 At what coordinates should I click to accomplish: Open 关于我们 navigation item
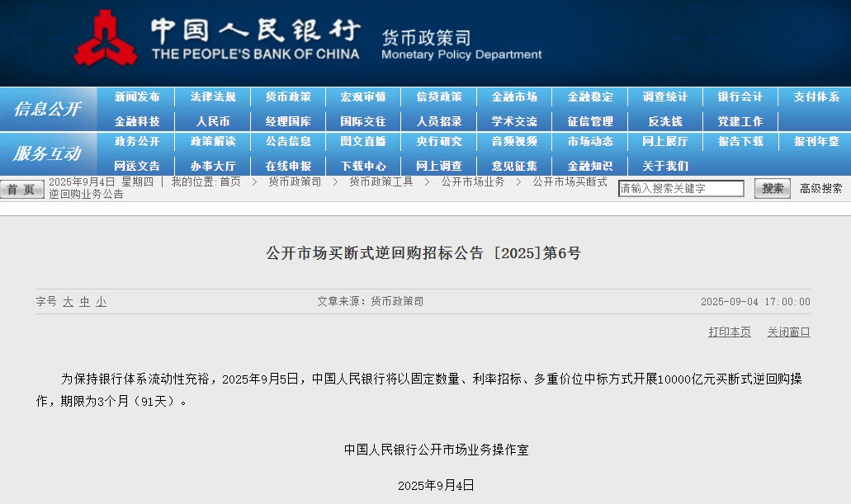[x=665, y=166]
